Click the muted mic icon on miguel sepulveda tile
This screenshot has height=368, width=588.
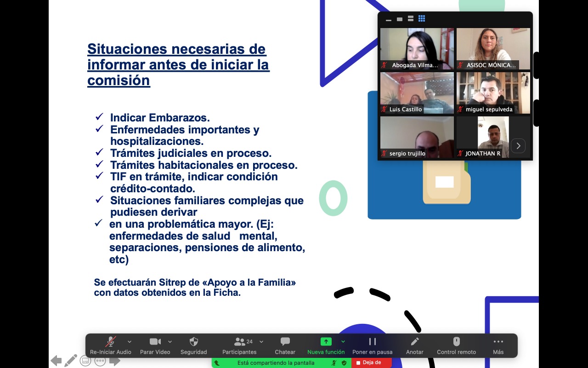(x=460, y=109)
